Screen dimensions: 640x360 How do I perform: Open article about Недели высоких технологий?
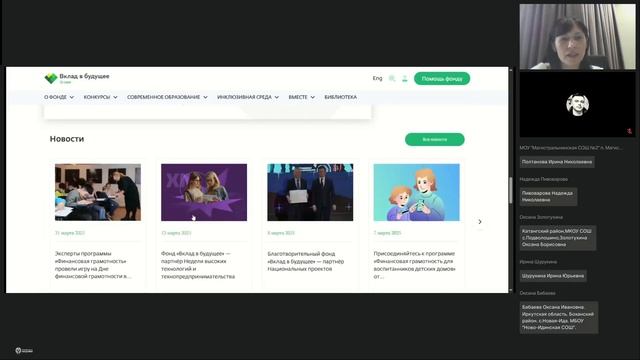point(198,265)
